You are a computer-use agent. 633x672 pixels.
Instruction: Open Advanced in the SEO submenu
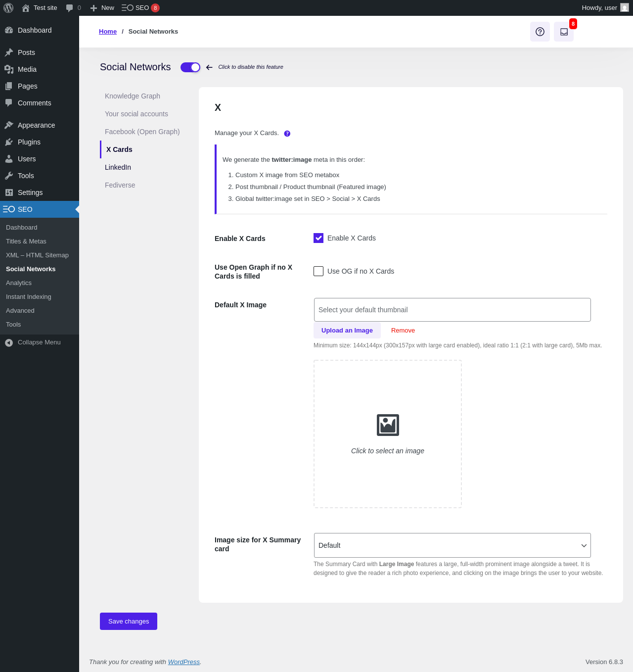point(20,311)
